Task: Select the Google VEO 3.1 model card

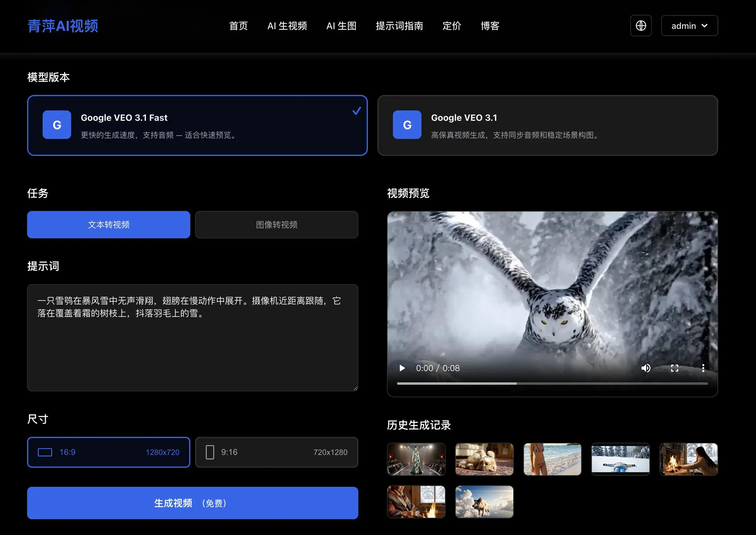Action: tap(548, 126)
